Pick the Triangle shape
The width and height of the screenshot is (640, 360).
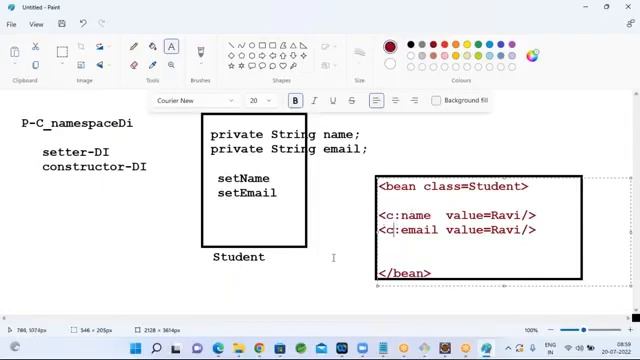293,45
